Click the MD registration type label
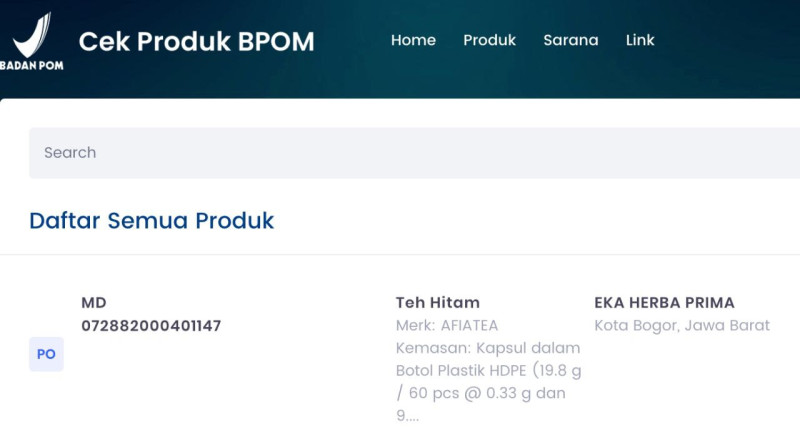The image size is (800, 430). 94,302
